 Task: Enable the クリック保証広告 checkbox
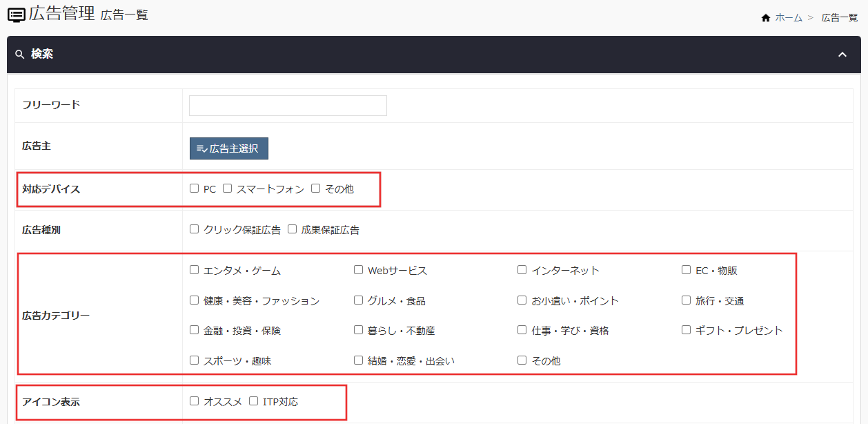193,229
